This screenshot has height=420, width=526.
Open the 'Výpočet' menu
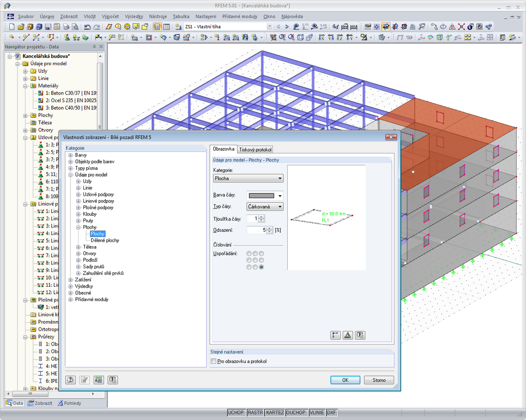click(x=110, y=16)
